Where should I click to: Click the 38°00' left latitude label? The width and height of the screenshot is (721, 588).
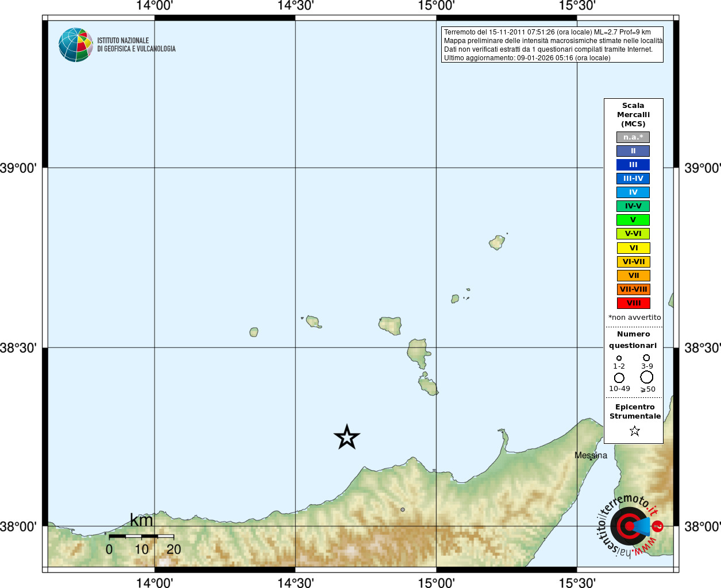tap(18, 527)
